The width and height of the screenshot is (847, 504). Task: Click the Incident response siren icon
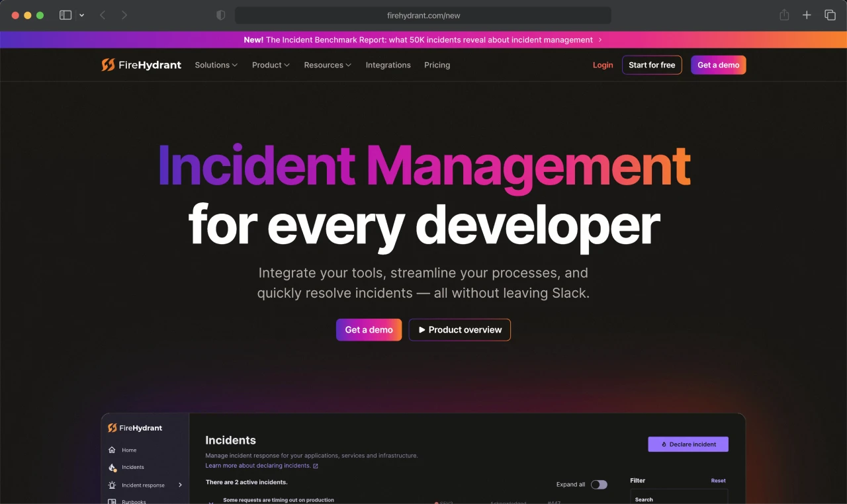click(x=112, y=485)
